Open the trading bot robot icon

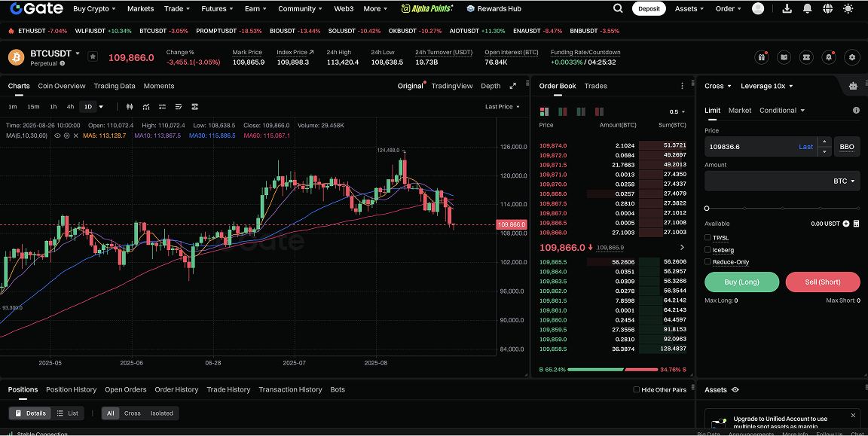pos(853,86)
